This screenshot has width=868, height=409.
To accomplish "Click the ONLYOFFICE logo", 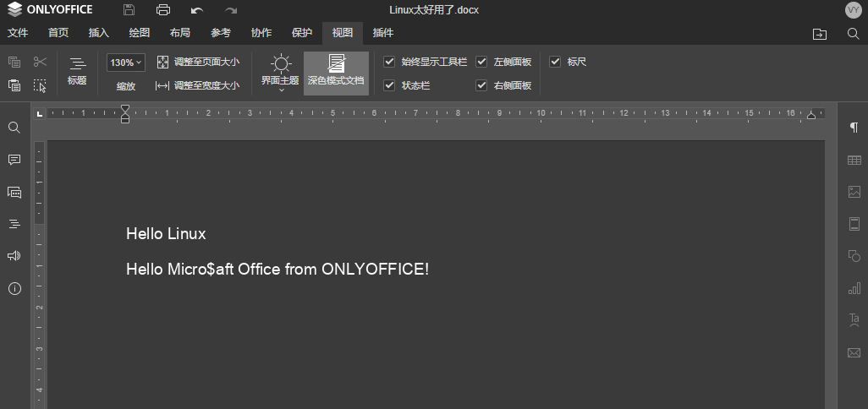I will (x=50, y=9).
